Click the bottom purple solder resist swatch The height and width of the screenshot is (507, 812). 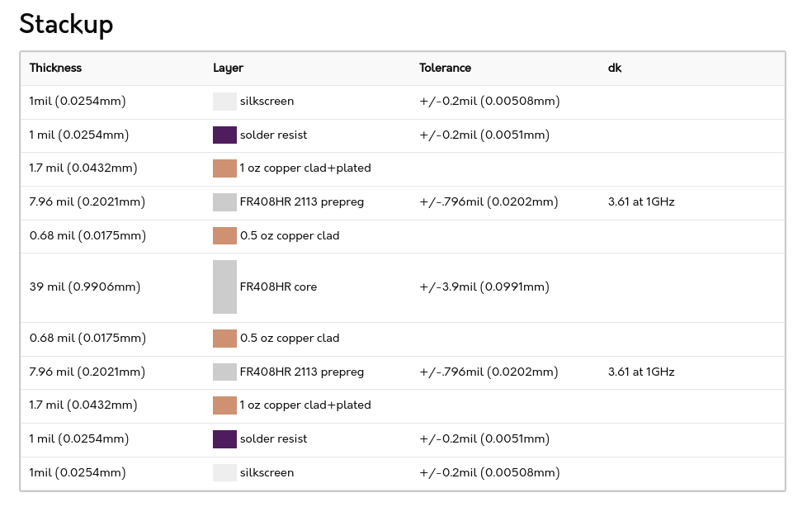click(224, 439)
